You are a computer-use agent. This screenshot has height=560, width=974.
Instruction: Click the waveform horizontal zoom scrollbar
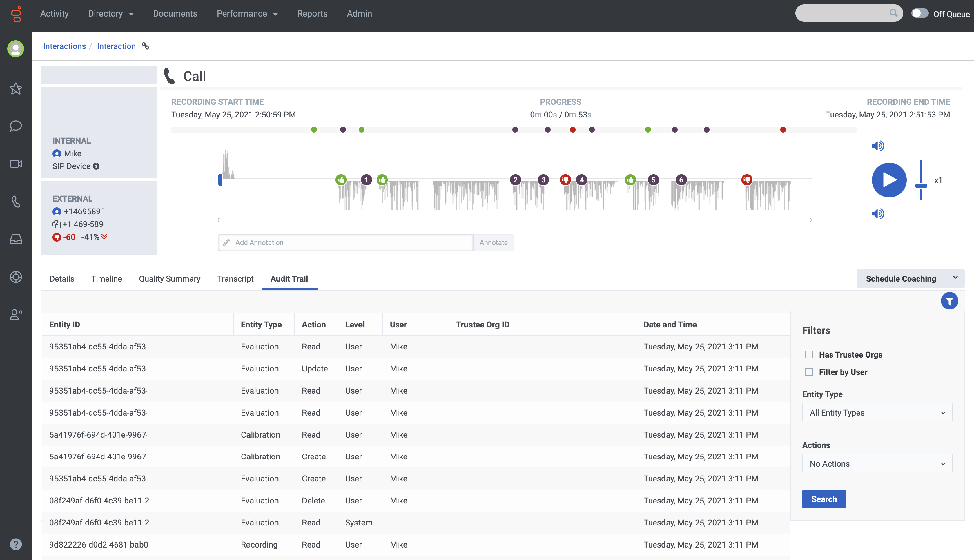pyautogui.click(x=514, y=220)
